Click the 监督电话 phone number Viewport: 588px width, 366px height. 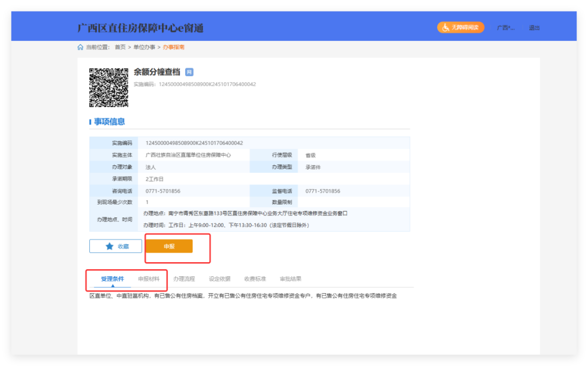coord(323,191)
